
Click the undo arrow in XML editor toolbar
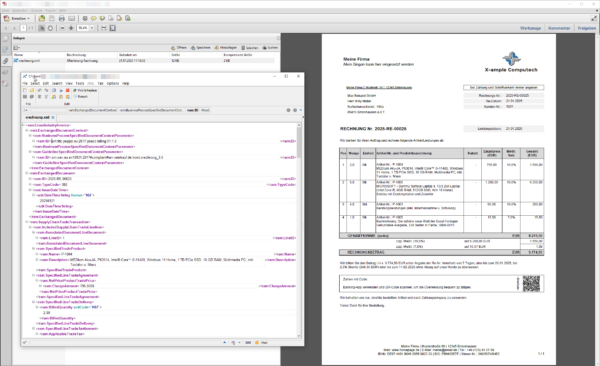39,90
